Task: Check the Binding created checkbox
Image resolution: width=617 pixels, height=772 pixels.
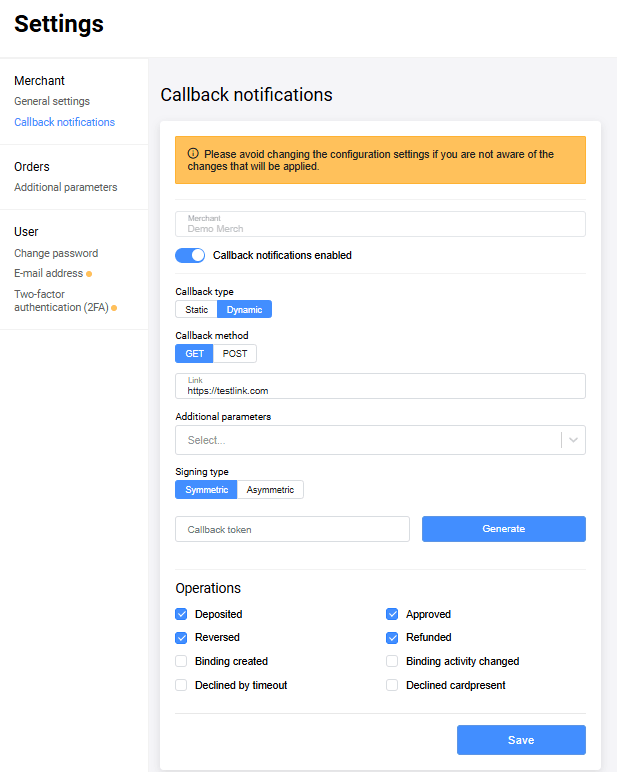Action: [181, 661]
